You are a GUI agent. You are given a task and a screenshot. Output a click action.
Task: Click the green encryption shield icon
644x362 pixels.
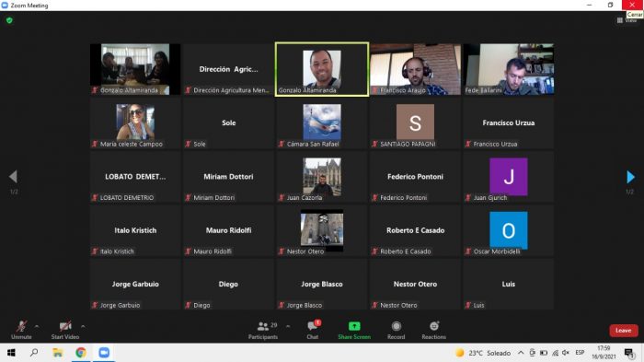coord(9,20)
